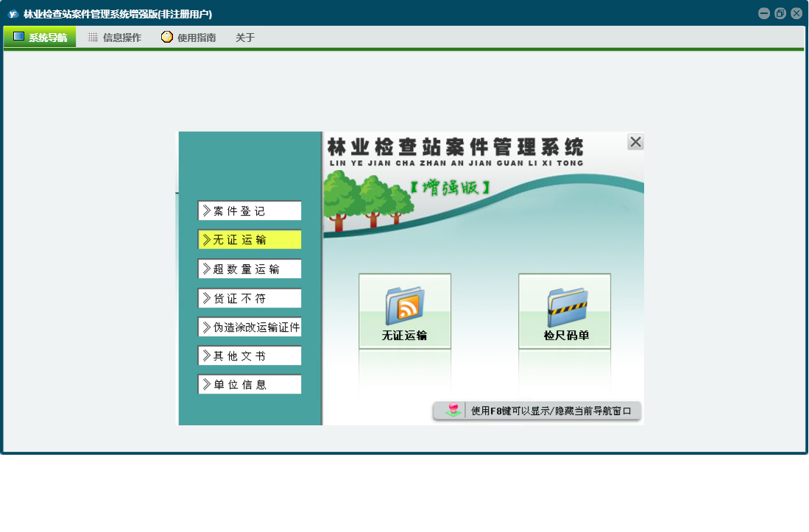Close the navigation panel with the X
Image resolution: width=809 pixels, height=532 pixels.
point(635,142)
